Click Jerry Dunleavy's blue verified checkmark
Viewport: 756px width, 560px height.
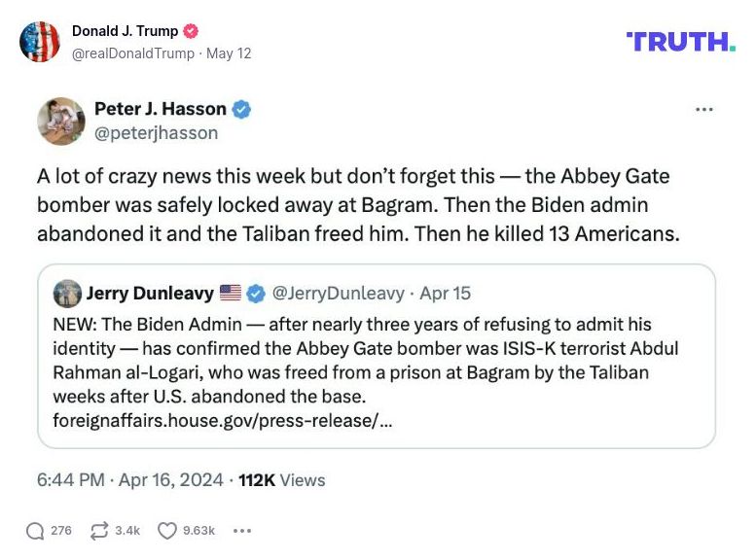point(256,293)
